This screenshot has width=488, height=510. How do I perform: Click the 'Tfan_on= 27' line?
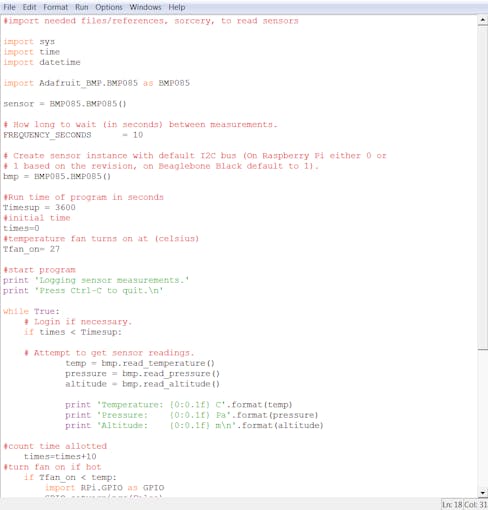pyautogui.click(x=31, y=249)
